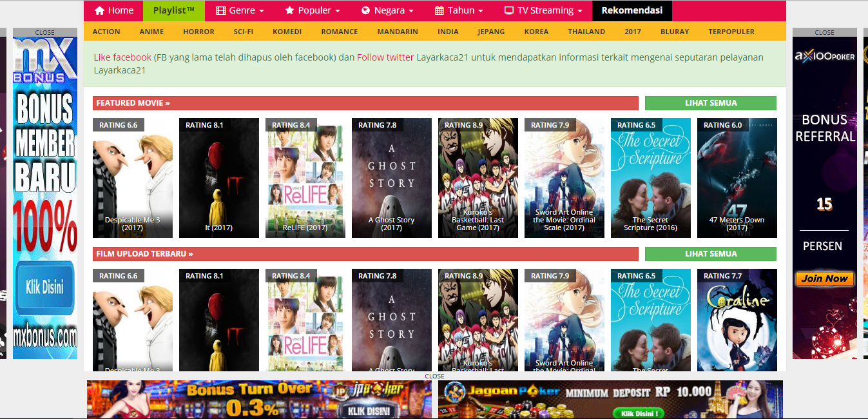Click the star icon beside Populer
868x419 pixels.
289,10
